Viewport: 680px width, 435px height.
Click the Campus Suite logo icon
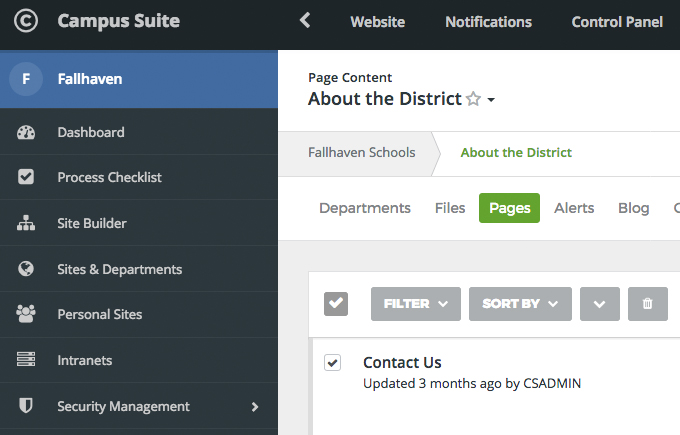click(26, 21)
